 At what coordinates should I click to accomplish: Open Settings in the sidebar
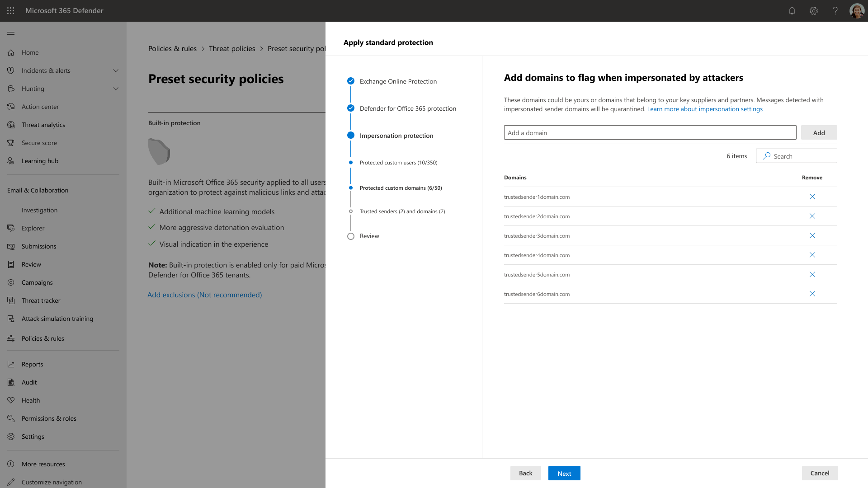coord(33,436)
